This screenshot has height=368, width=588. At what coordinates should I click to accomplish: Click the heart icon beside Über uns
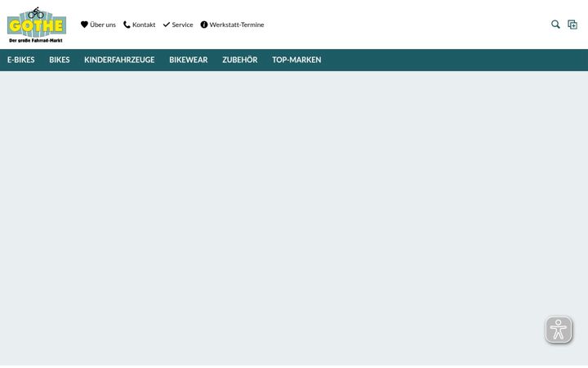[84, 25]
